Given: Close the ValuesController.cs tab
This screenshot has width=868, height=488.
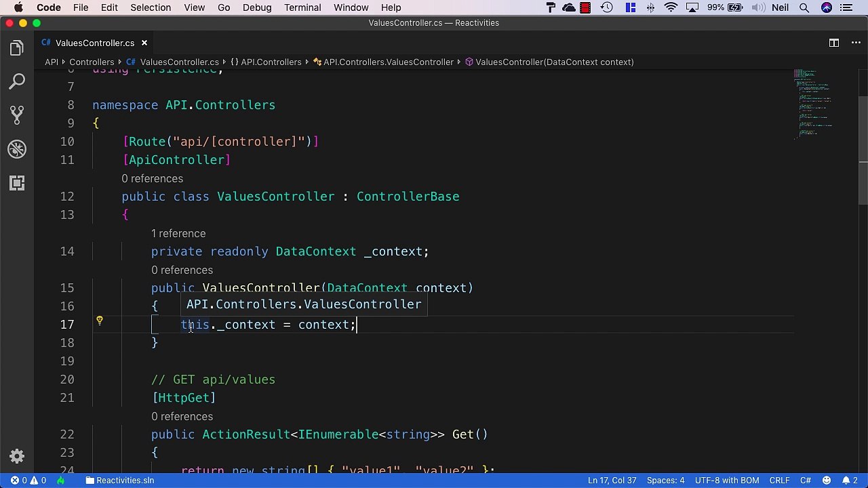Looking at the screenshot, I should [x=144, y=43].
